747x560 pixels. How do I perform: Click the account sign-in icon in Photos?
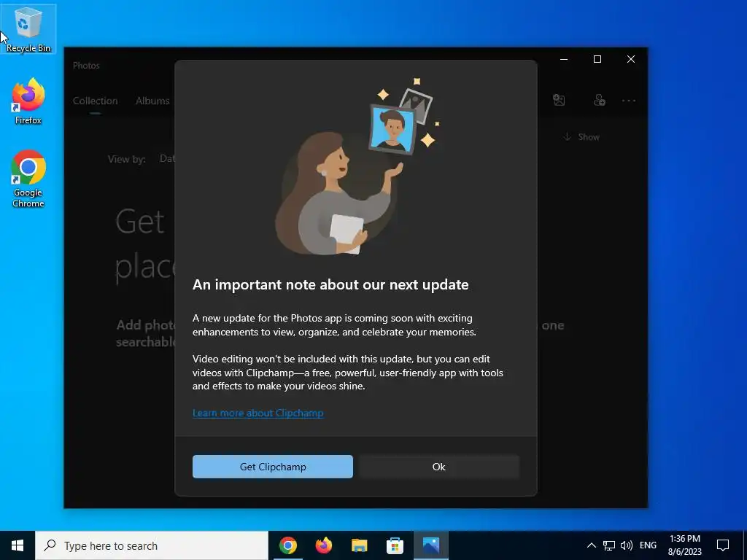click(x=600, y=100)
